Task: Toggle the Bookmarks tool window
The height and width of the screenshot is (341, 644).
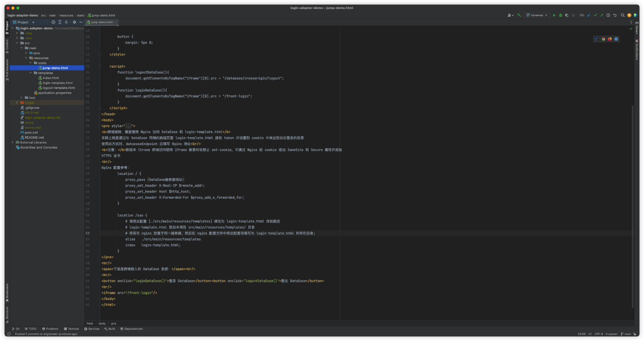Action: pyautogui.click(x=7, y=293)
